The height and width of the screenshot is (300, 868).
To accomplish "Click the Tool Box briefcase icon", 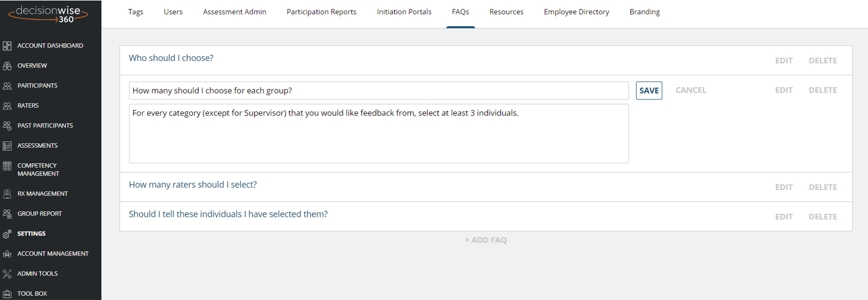I will click(x=7, y=294).
